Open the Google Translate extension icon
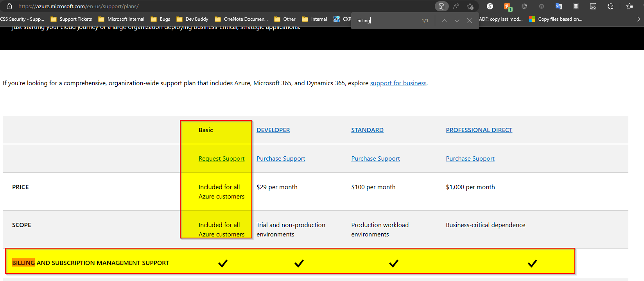Image resolution: width=644 pixels, height=281 pixels. point(559,6)
